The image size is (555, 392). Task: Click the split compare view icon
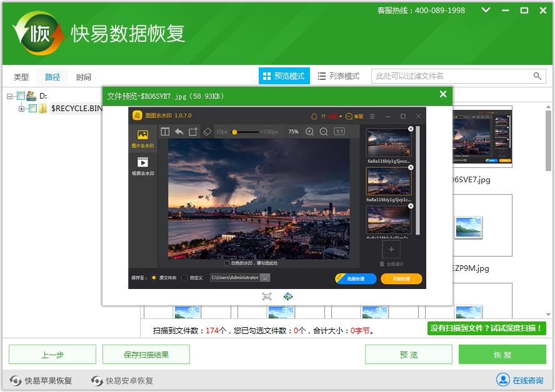(165, 132)
